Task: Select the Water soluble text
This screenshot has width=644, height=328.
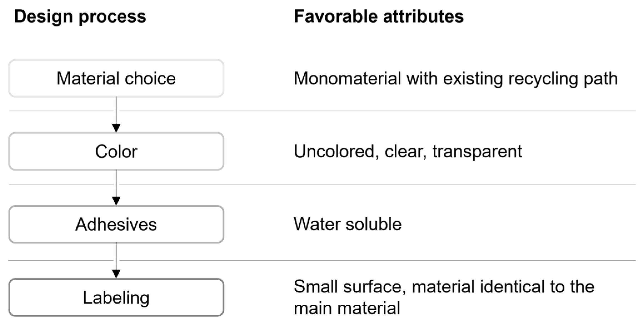Action: (x=348, y=224)
